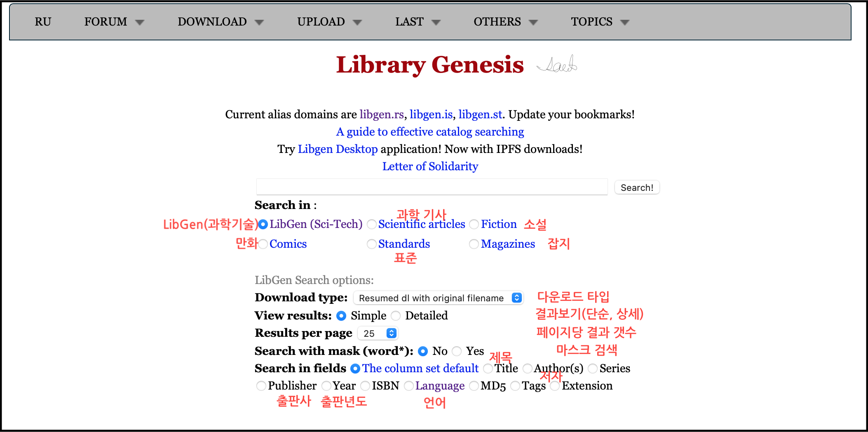Open the Fiction link
Image resolution: width=868 pixels, height=432 pixels.
pyautogui.click(x=499, y=224)
